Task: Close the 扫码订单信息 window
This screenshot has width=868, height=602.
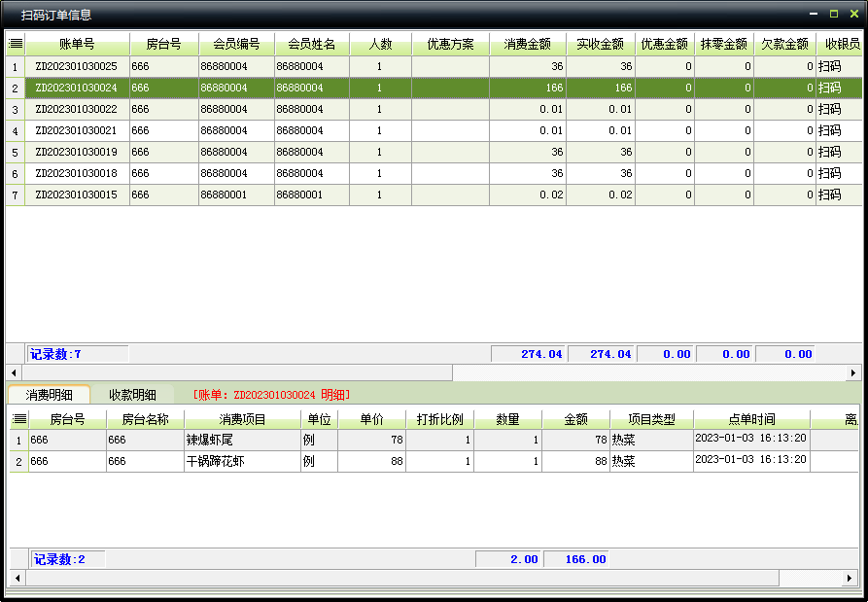Action: coord(854,14)
